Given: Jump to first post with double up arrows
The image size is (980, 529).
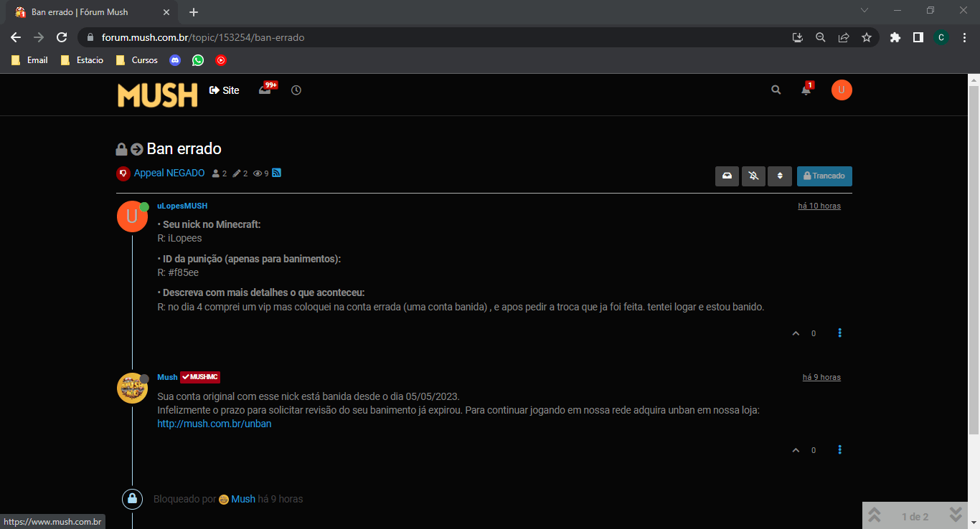Looking at the screenshot, I should click(x=874, y=515).
